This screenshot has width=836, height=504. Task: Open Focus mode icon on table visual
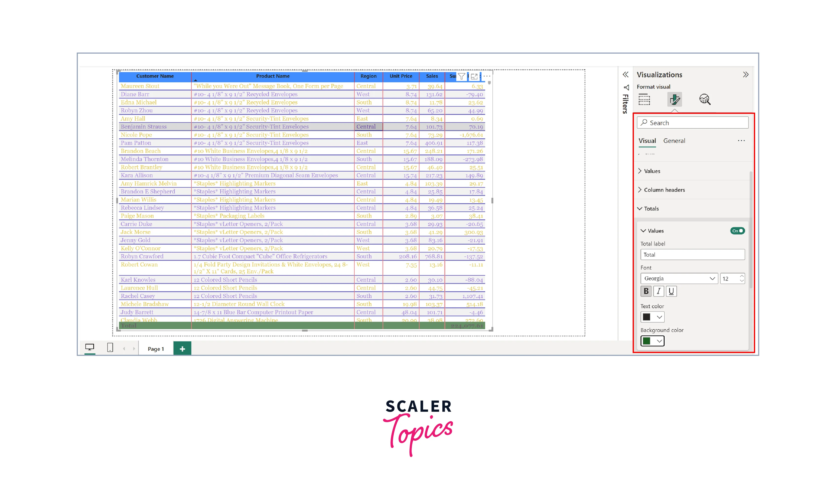click(474, 76)
